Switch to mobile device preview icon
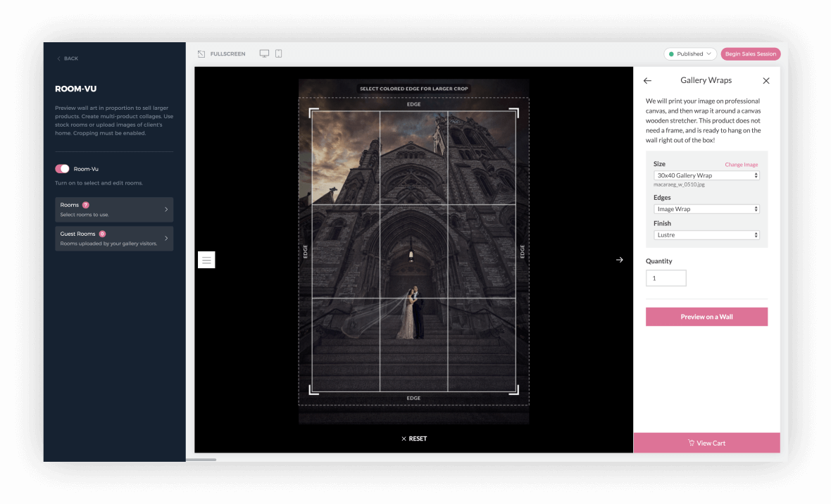The image size is (831, 504). point(278,53)
